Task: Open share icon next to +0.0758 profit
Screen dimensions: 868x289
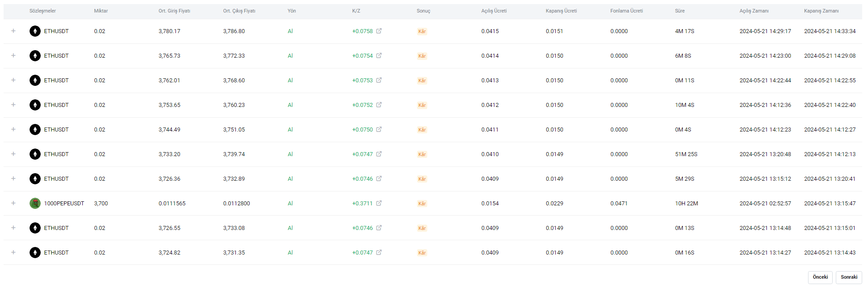Action: 379,31
